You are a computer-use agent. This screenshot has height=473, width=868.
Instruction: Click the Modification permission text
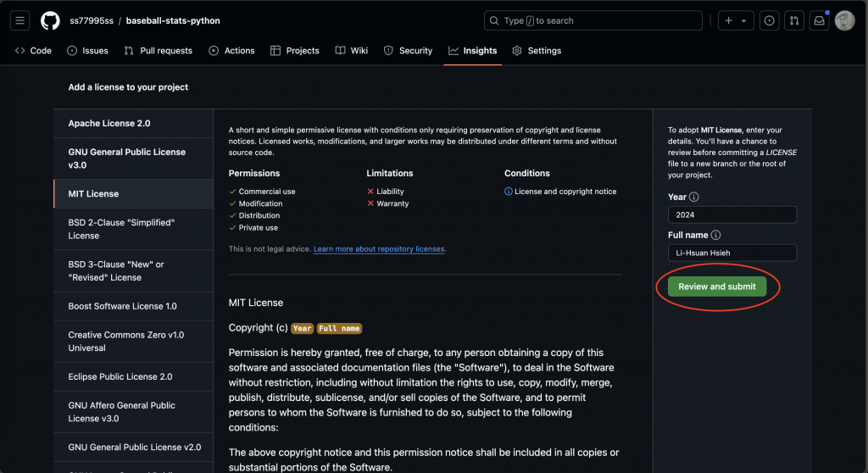[x=260, y=203]
